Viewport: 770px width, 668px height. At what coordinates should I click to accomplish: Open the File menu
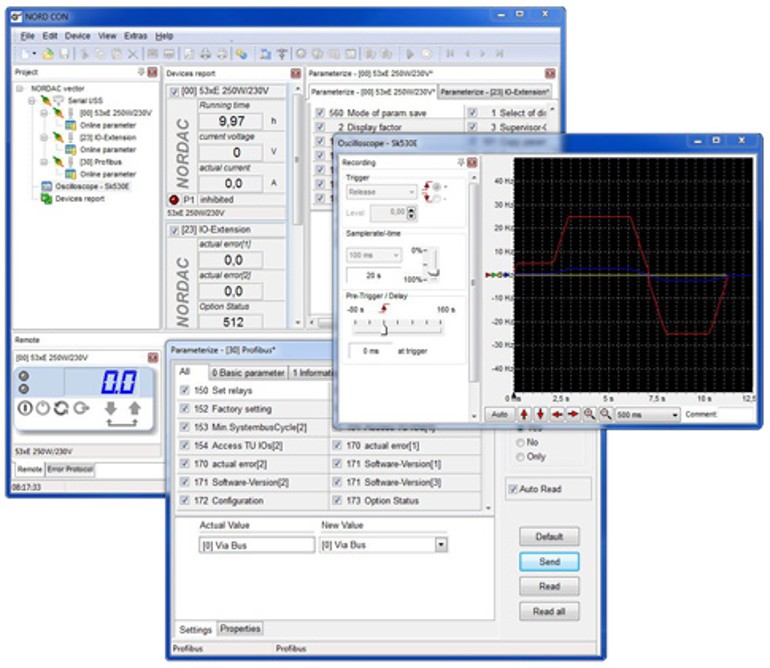pyautogui.click(x=28, y=36)
